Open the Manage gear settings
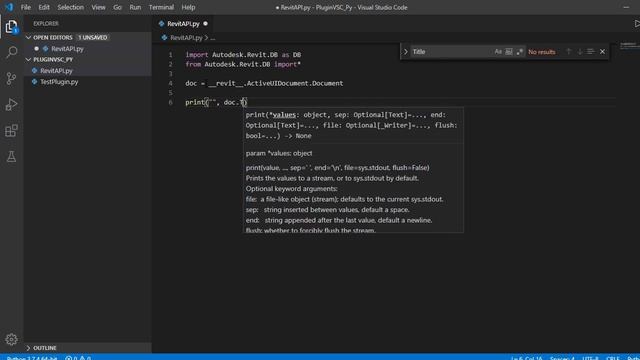This screenshot has height=360, width=640. (11, 339)
